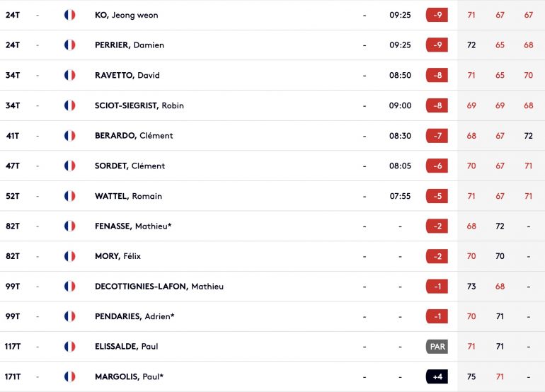Select the flag icon beside WATTEL, Romain
Image resolution: width=545 pixels, height=392 pixels.
[x=70, y=196]
